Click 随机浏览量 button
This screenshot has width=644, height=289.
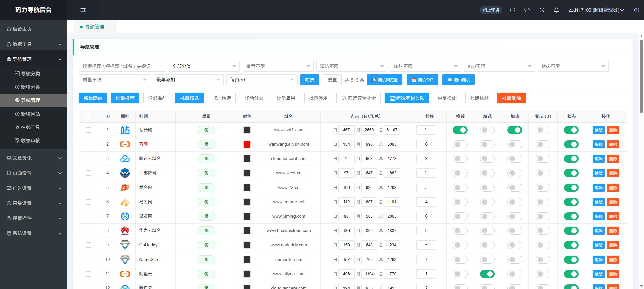[385, 80]
